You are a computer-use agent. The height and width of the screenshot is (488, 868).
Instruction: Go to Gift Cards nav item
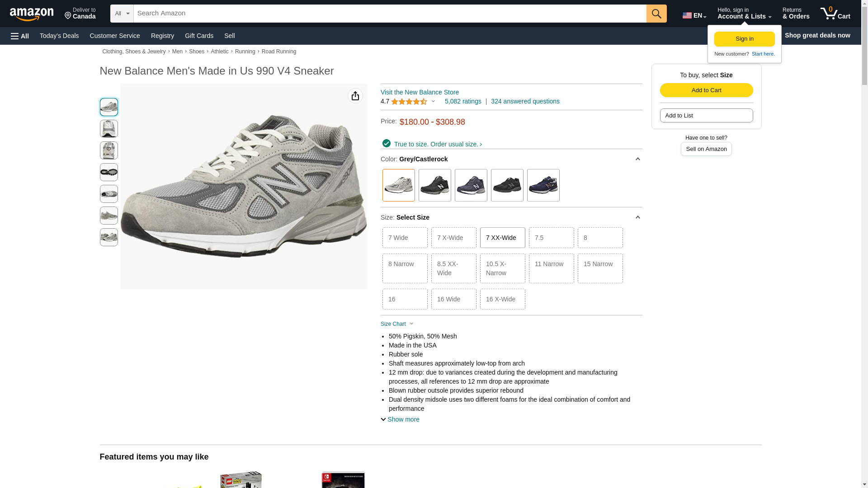pos(199,36)
